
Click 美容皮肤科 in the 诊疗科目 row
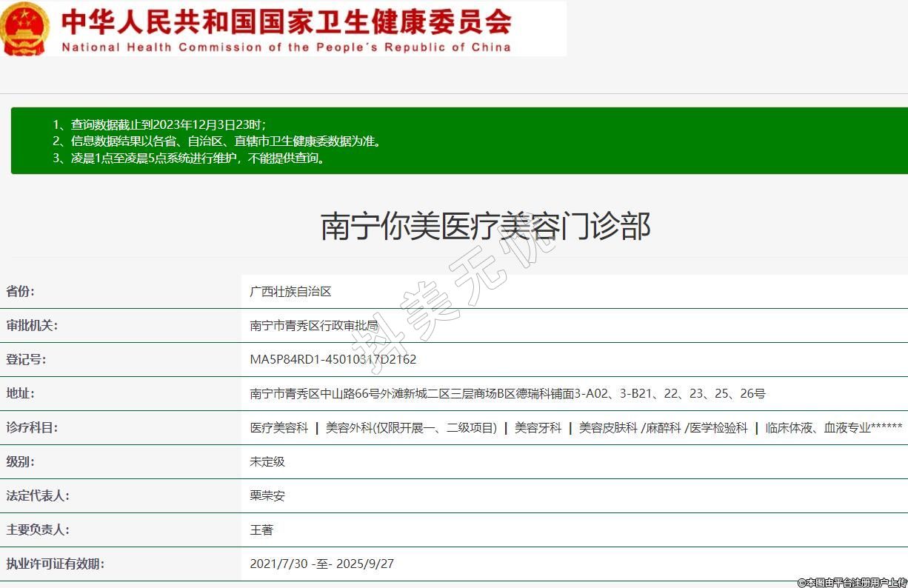[x=607, y=428]
